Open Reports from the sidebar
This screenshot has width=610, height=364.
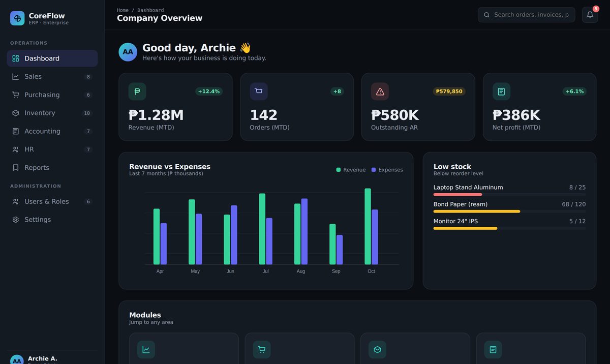[52, 168]
